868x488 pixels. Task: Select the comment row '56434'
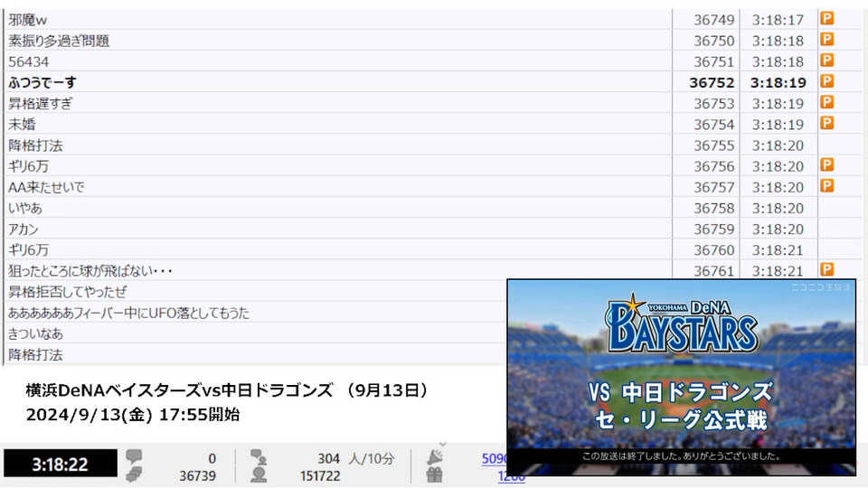click(337, 61)
